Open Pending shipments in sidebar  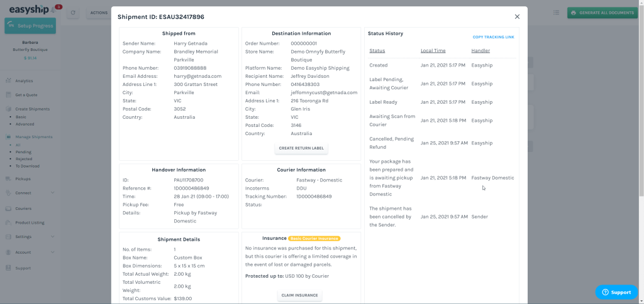(23, 152)
